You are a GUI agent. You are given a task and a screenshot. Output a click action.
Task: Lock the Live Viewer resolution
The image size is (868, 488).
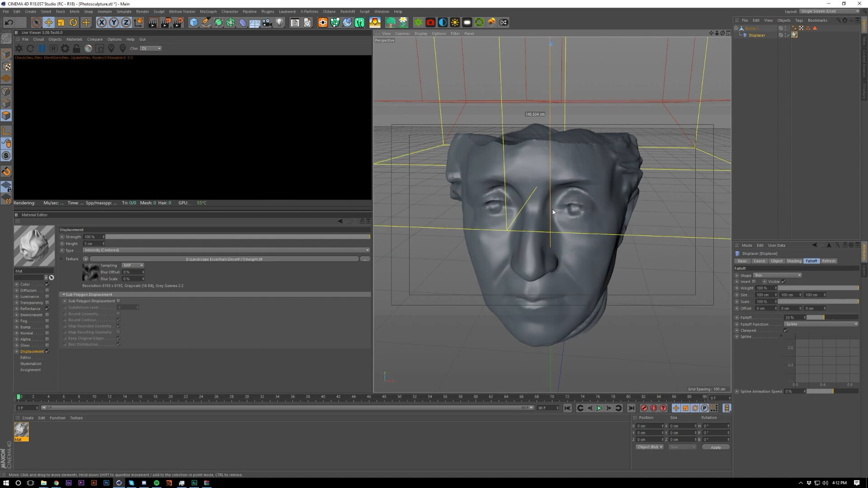pos(76,48)
